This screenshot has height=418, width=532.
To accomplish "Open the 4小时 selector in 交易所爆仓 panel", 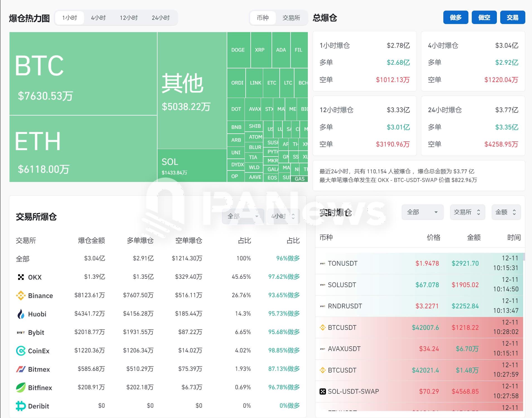I will click(283, 216).
